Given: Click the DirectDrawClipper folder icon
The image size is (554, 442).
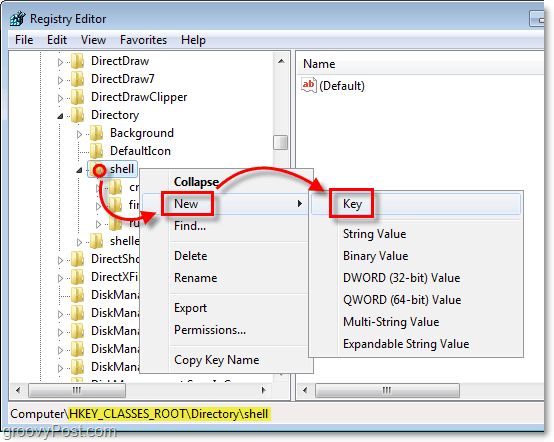Looking at the screenshot, I should [x=77, y=97].
